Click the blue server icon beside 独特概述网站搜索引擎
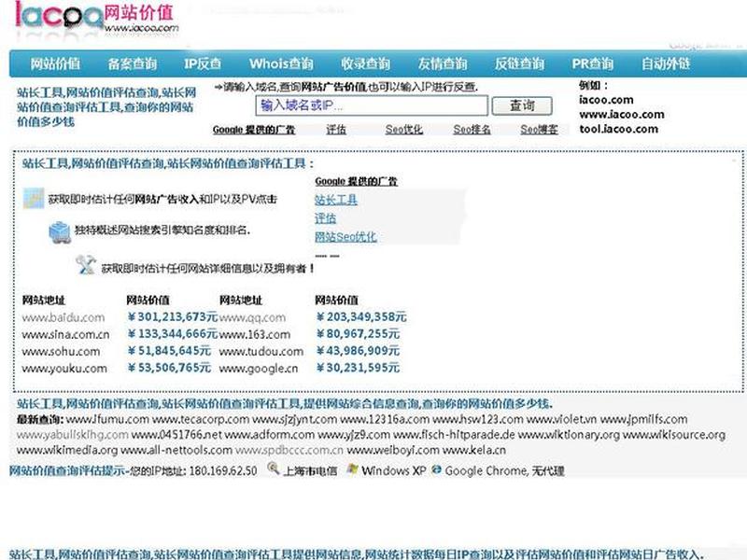 coord(60,231)
